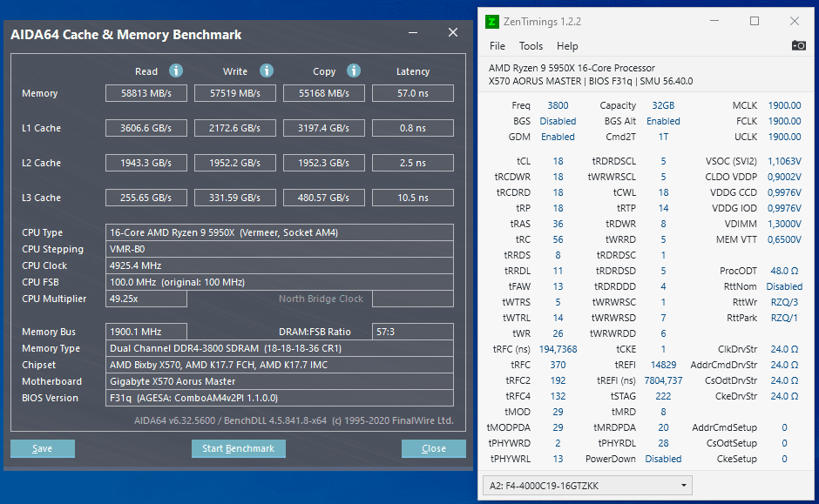Maximize the ZenTimings window
The width and height of the screenshot is (819, 504).
click(755, 21)
